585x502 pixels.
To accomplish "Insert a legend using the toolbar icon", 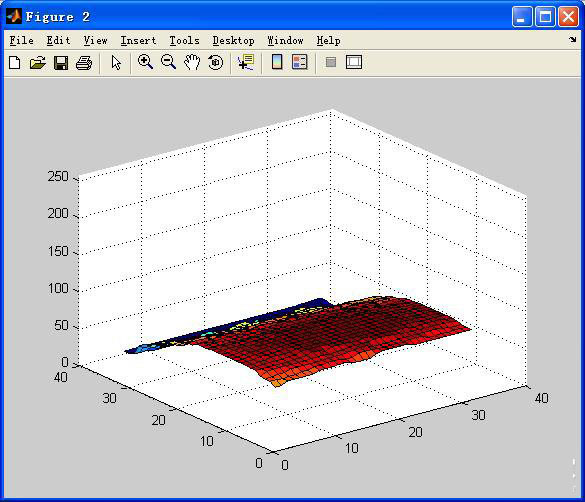I will tap(300, 62).
